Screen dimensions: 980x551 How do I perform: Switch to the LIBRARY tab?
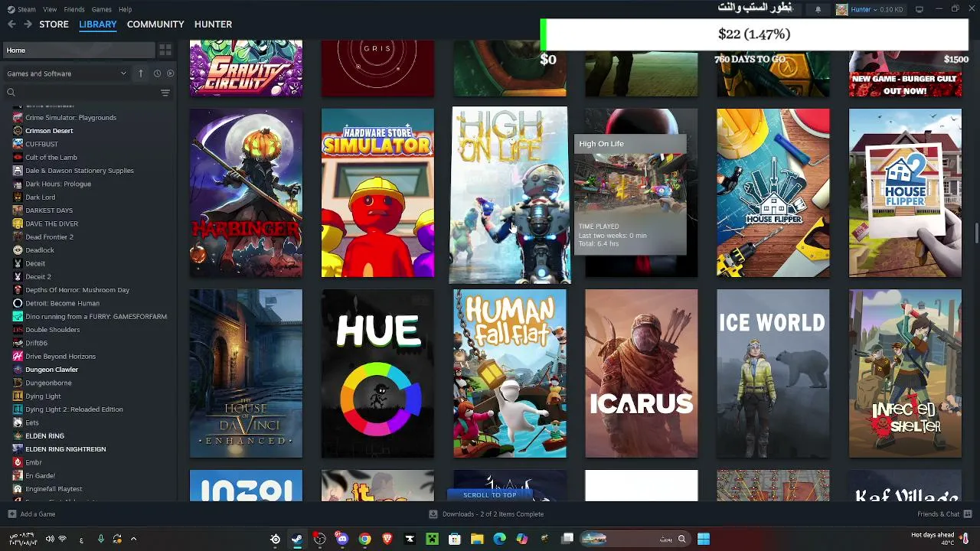pyautogui.click(x=98, y=24)
